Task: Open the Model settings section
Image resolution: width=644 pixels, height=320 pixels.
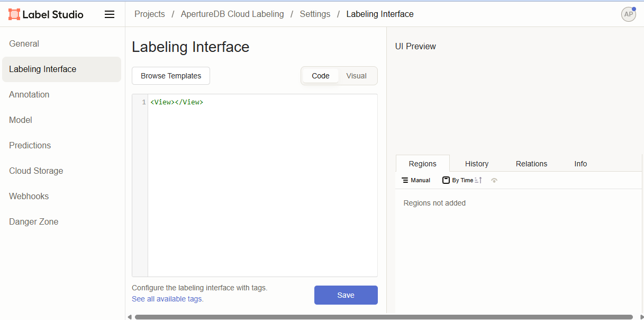Action: coord(62,120)
